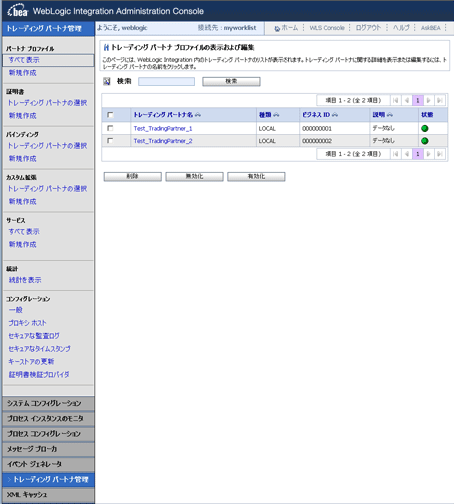Viewport: 454px width, 504px height.
Task: Select 新規作成 under サービス
Action: pos(23,244)
